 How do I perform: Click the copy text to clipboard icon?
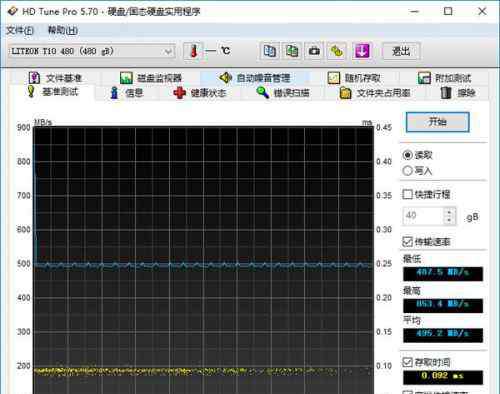pos(270,51)
